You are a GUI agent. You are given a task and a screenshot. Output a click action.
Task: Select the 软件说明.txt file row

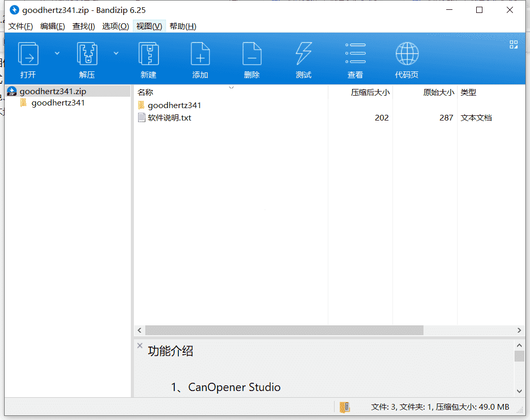pos(329,118)
